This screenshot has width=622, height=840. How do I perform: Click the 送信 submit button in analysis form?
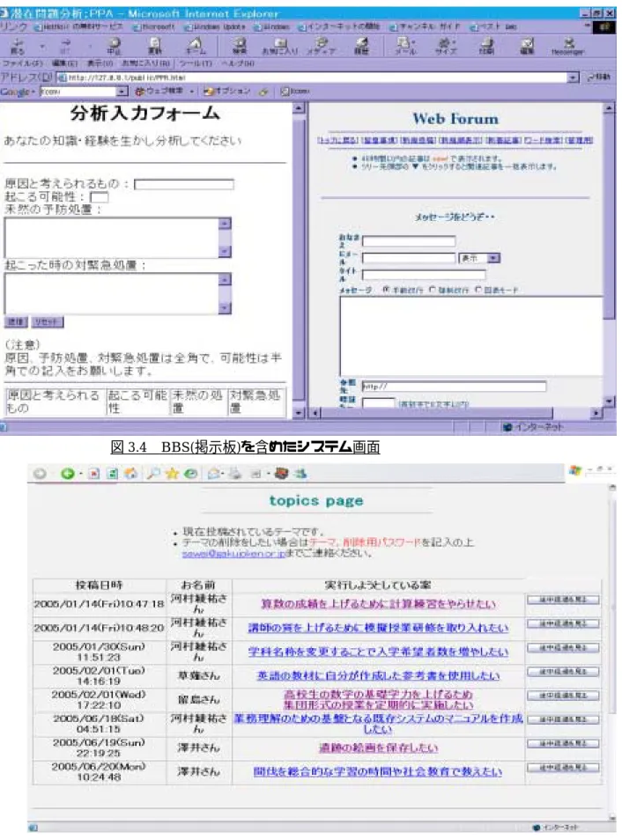pyautogui.click(x=16, y=322)
